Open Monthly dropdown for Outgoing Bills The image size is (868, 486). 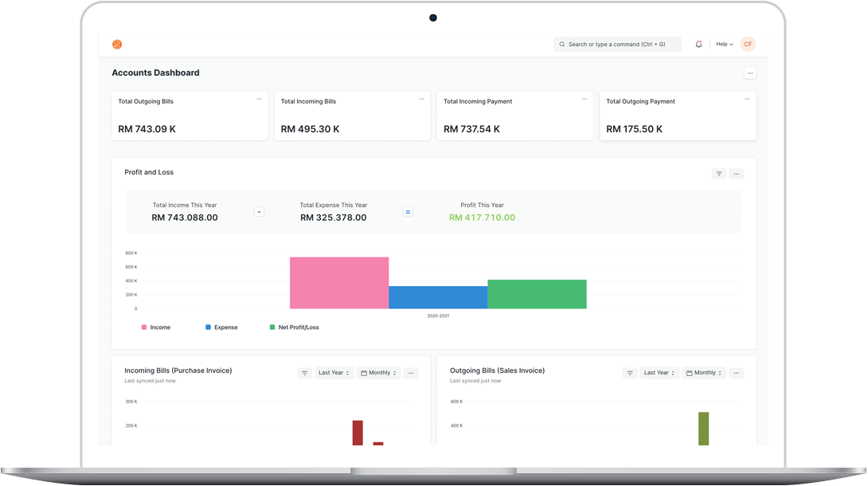pyautogui.click(x=704, y=373)
